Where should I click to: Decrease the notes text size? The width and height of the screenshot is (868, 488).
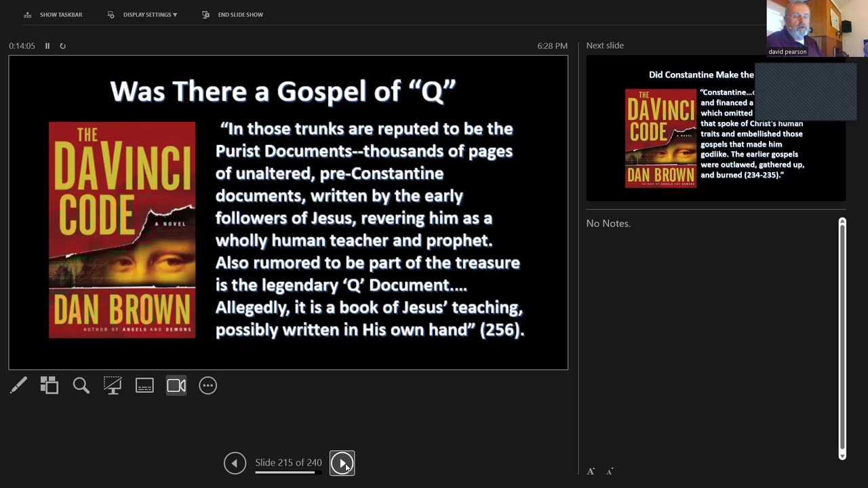coord(610,471)
